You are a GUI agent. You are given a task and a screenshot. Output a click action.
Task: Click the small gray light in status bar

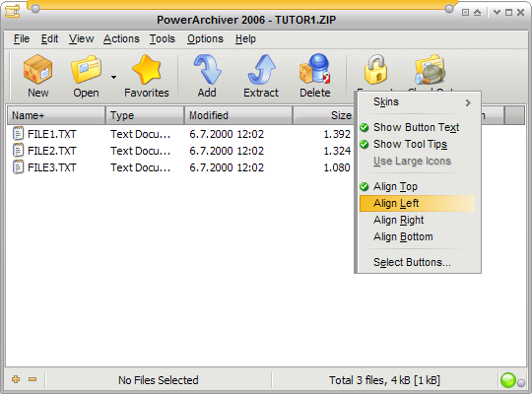pos(521,383)
